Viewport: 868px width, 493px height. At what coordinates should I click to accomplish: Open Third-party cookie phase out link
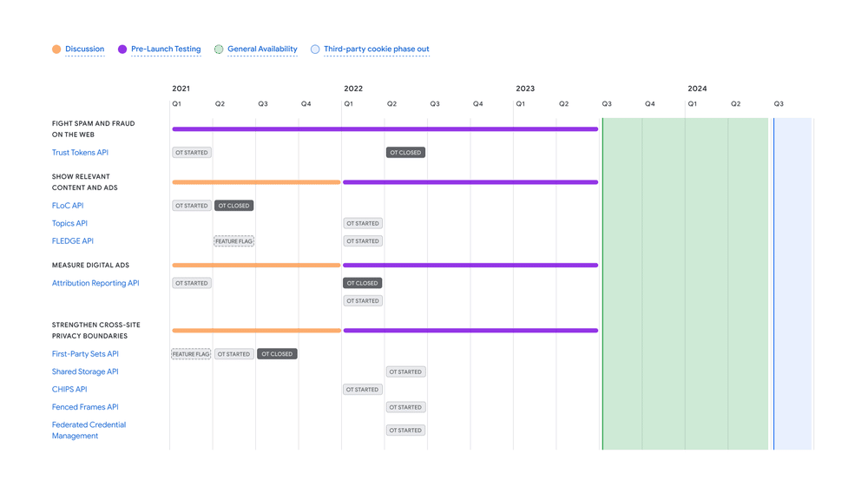[376, 49]
